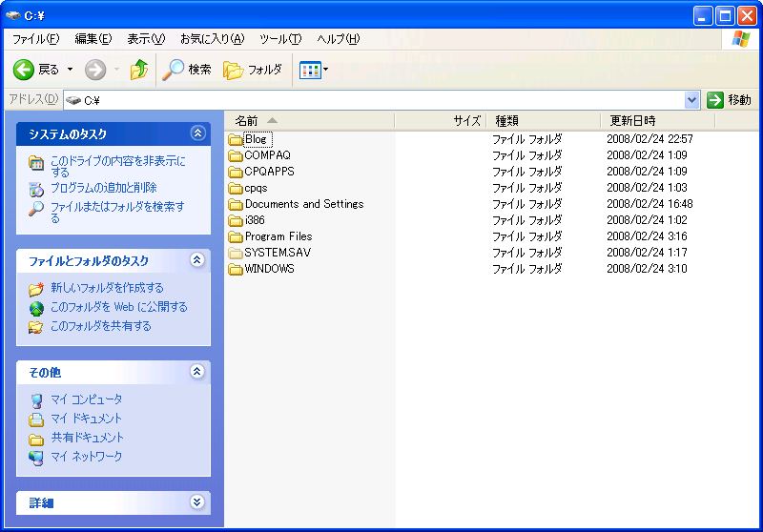Screen dimensions: 763x532
Task: Sort by the サイズ column header
Action: (x=441, y=120)
